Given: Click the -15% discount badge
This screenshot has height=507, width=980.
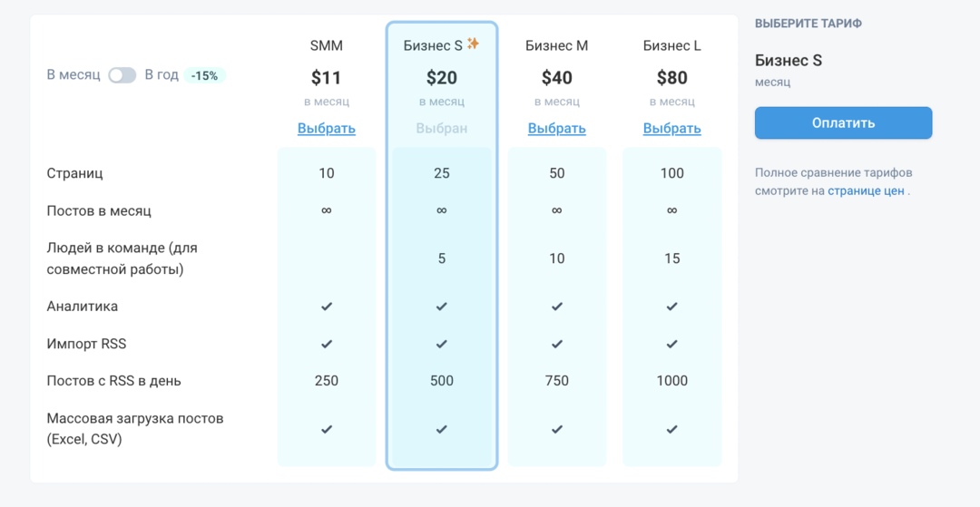Looking at the screenshot, I should point(204,75).
